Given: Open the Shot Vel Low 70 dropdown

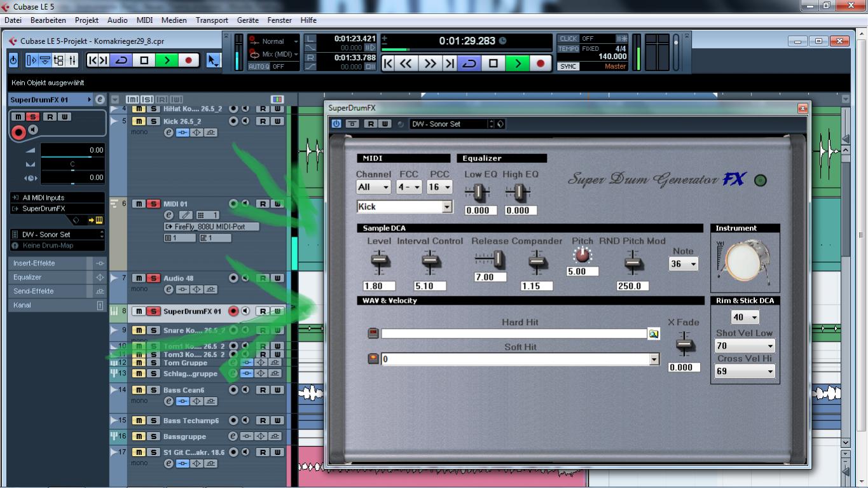Looking at the screenshot, I should (x=745, y=346).
